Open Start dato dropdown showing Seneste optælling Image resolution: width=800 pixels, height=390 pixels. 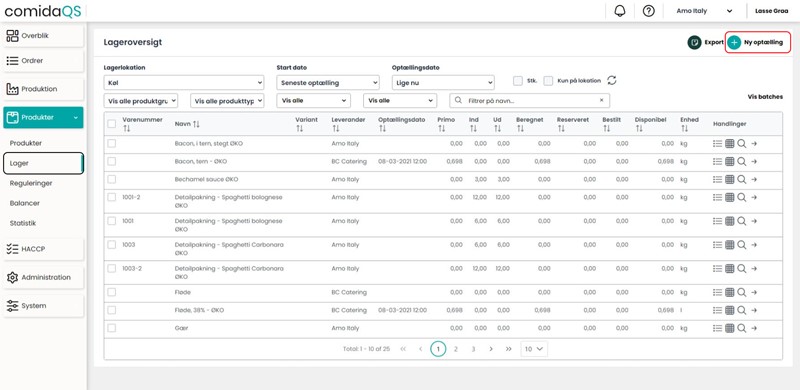[328, 82]
